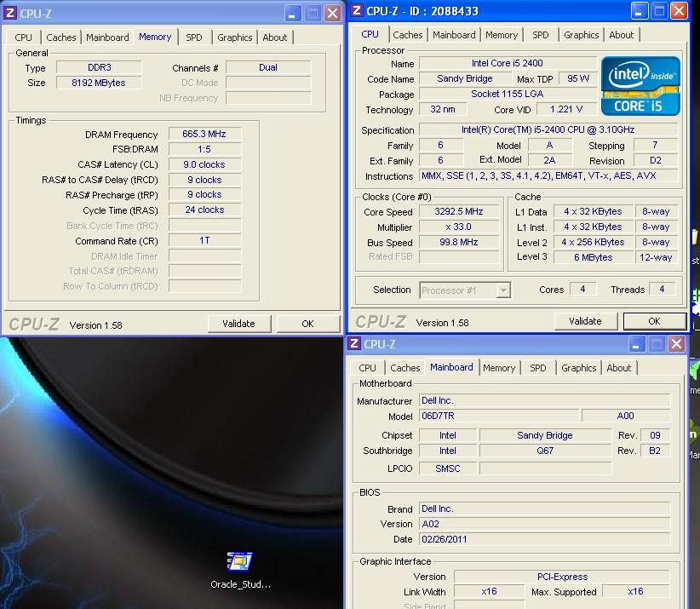Click the Multiplier value x 33.0
This screenshot has width=700, height=609.
tap(459, 227)
